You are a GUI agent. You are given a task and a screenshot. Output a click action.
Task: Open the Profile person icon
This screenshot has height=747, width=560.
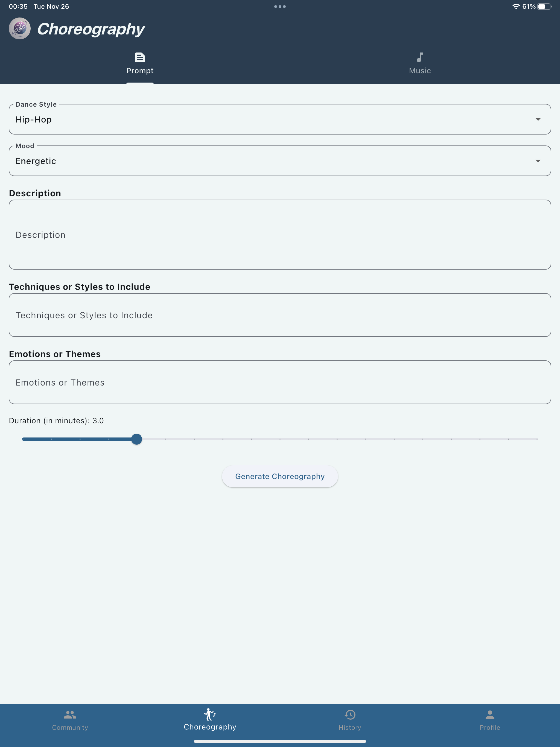click(490, 714)
